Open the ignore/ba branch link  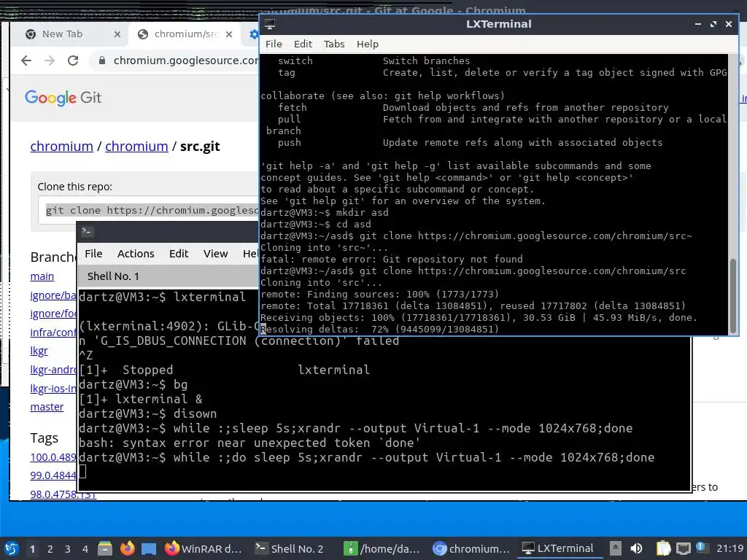pyautogui.click(x=53, y=295)
